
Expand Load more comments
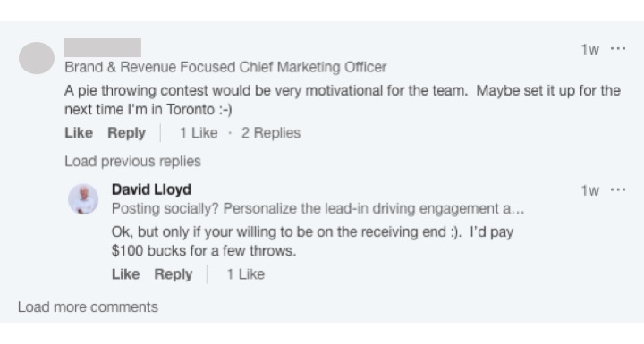point(88,307)
